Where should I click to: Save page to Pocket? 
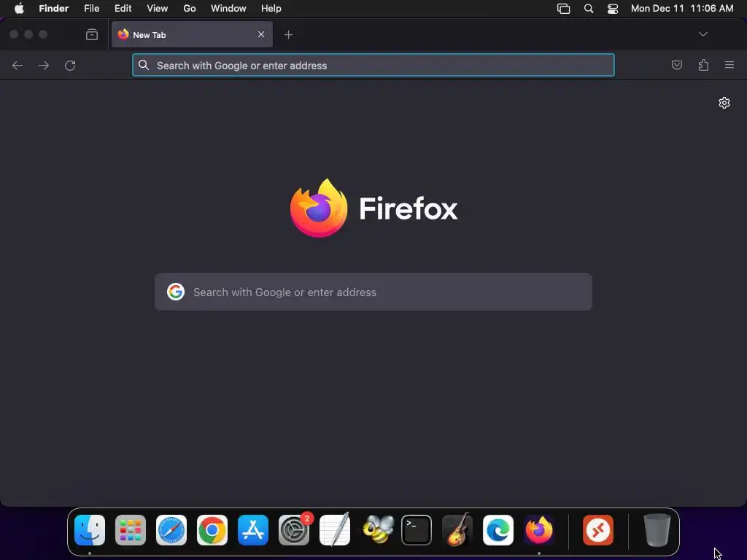click(x=677, y=65)
